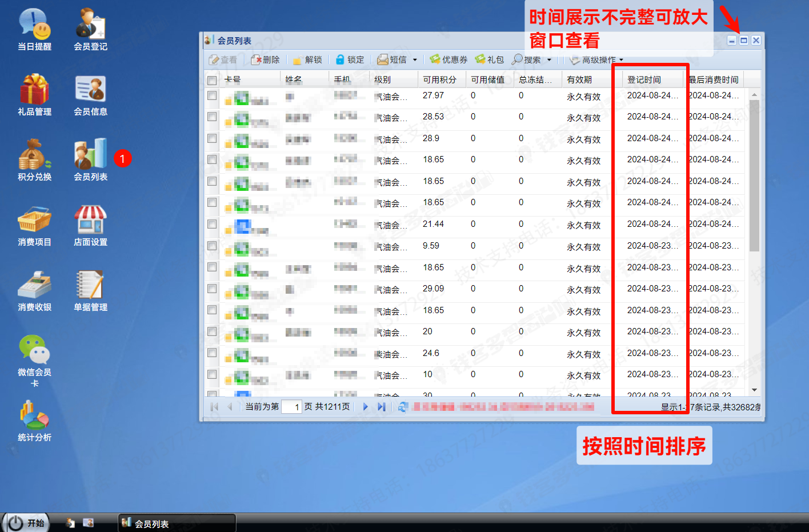Go to the first page arrow
The width and height of the screenshot is (809, 532).
click(214, 407)
